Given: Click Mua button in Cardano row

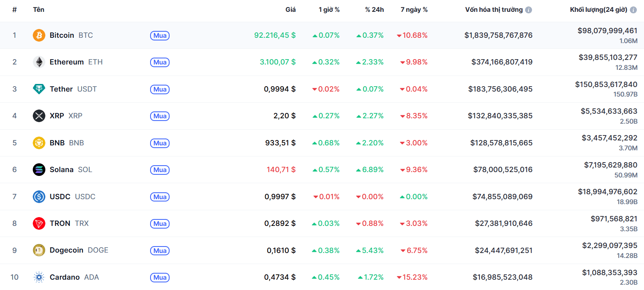Looking at the screenshot, I should pos(160,277).
